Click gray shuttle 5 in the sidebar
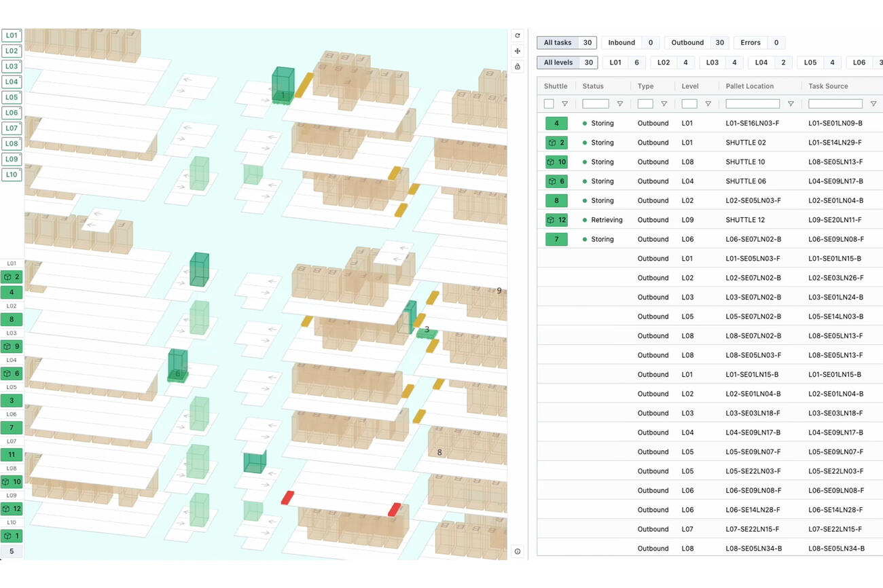Screen dimensions: 883x588 [12, 551]
